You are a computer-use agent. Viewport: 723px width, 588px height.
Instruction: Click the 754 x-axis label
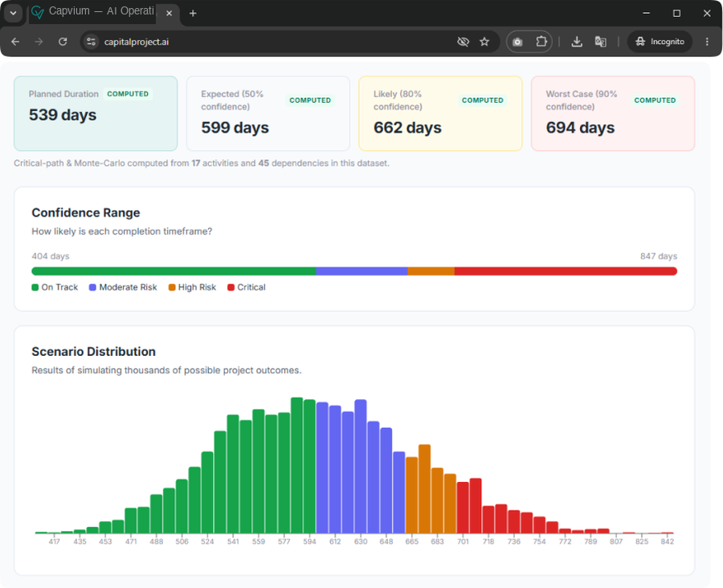540,541
